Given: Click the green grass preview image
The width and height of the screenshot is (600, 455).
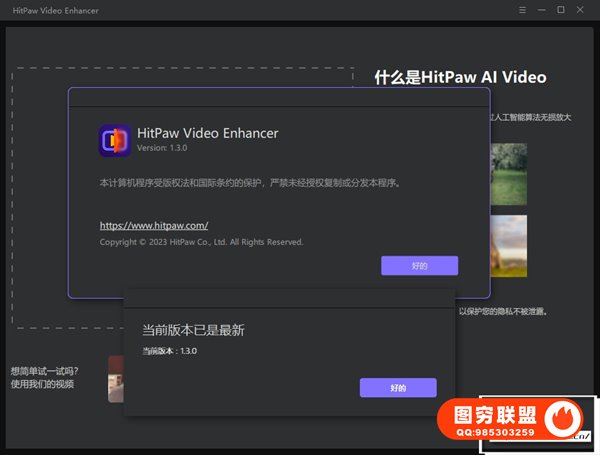Looking at the screenshot, I should coord(509,174).
